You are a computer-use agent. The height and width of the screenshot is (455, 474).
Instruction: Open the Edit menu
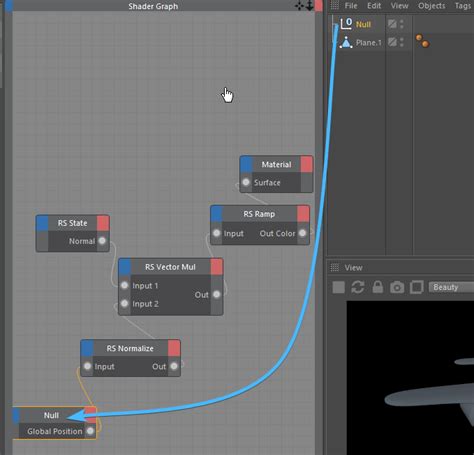pos(374,6)
